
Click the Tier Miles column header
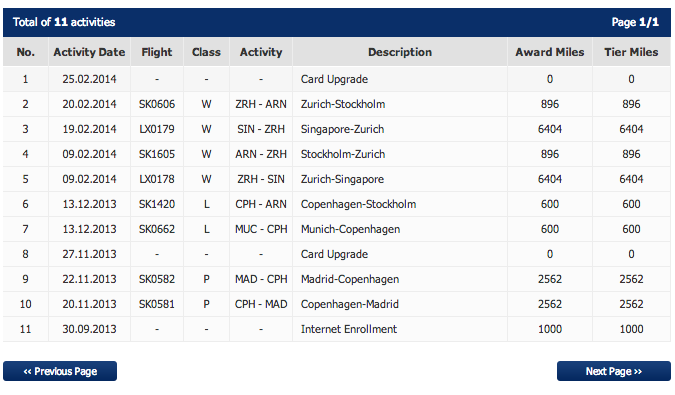[631, 52]
